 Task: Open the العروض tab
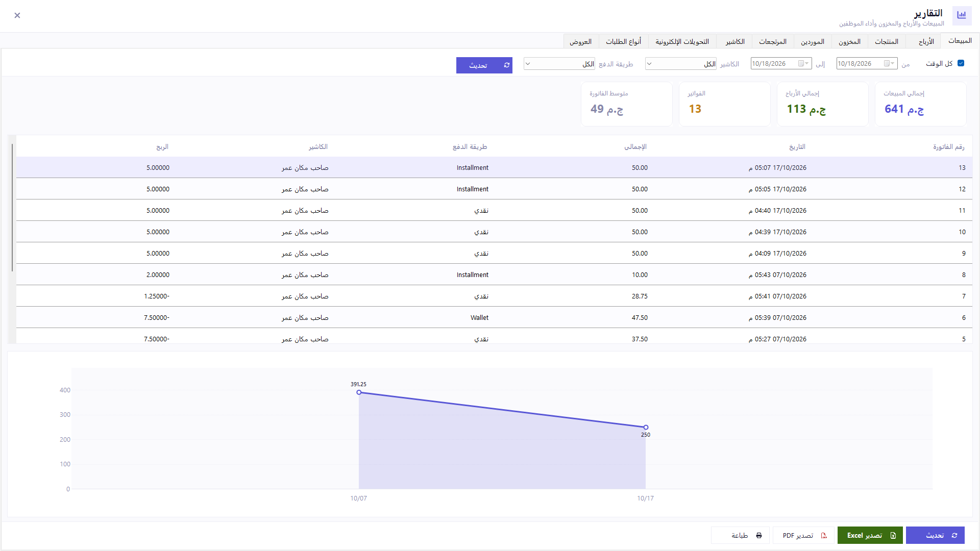click(581, 41)
